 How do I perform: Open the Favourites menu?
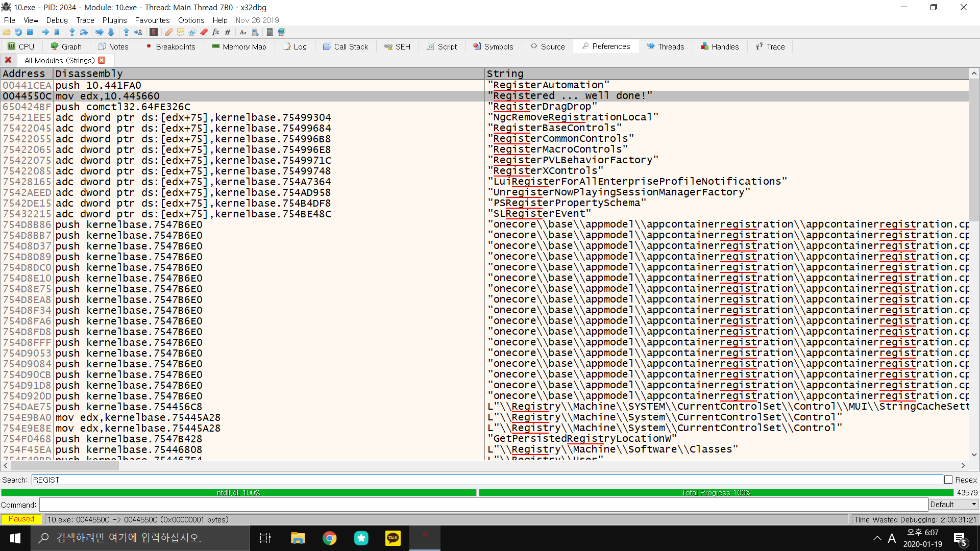pos(152,20)
